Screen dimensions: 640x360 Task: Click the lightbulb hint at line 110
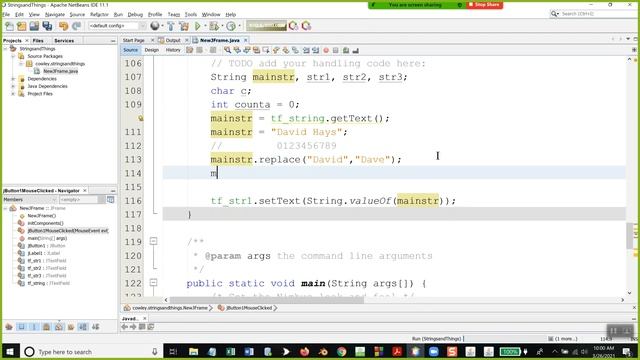[140, 118]
